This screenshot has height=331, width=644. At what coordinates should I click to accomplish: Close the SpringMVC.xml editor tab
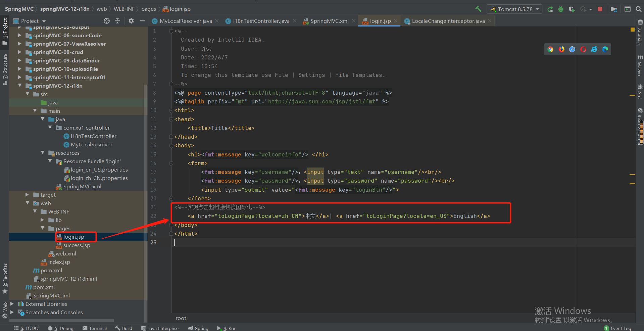354,21
